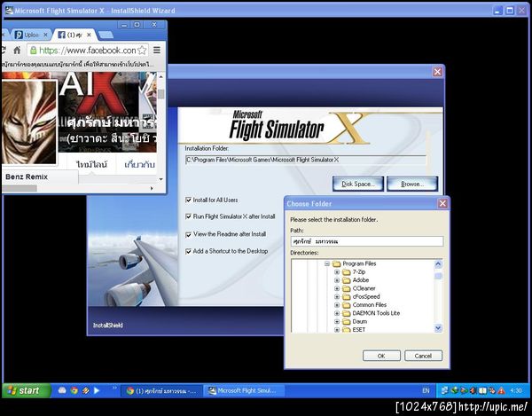This screenshot has width=532, height=416.
Task: Expand the Daum tree node
Action: (x=337, y=321)
